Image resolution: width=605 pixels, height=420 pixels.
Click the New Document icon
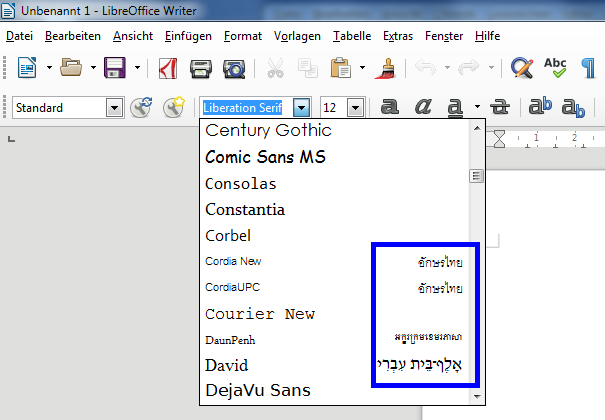27,67
